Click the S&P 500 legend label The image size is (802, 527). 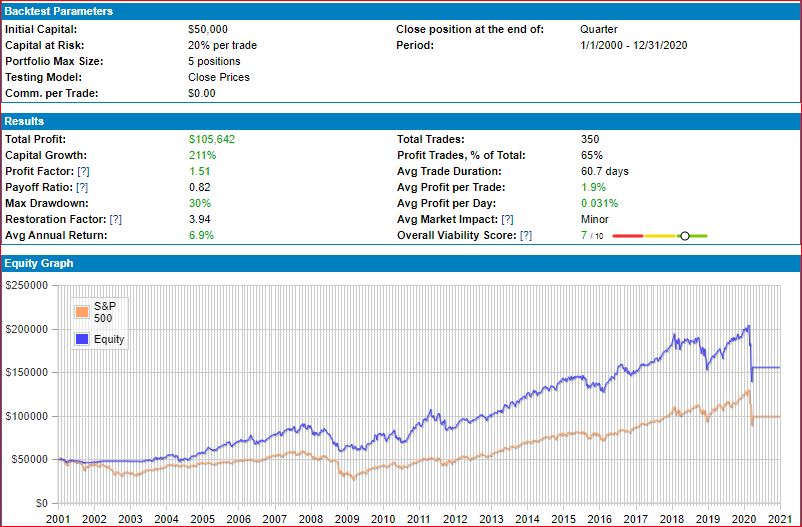105,312
